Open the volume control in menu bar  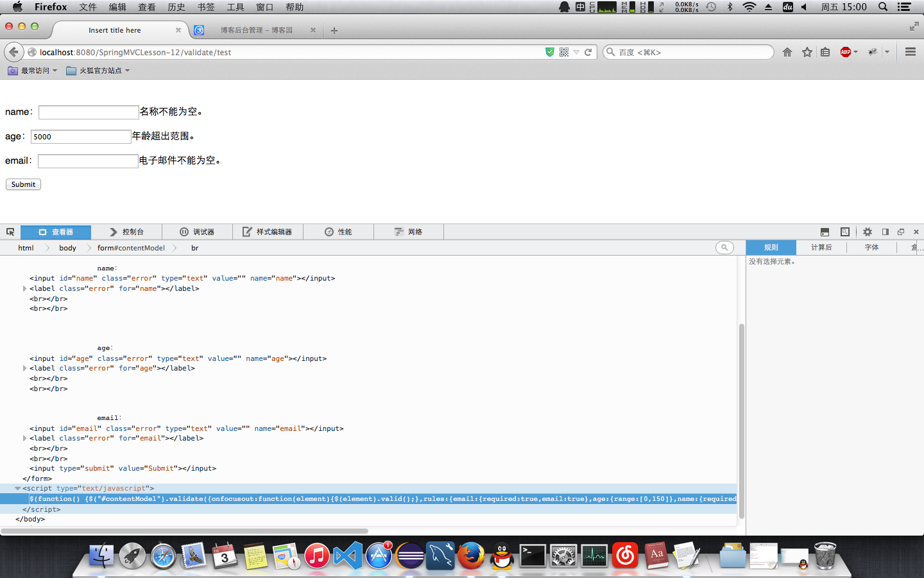tap(804, 7)
